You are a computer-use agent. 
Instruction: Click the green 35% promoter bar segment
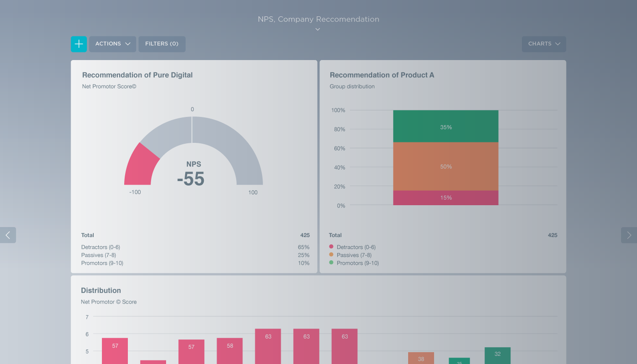point(445,126)
